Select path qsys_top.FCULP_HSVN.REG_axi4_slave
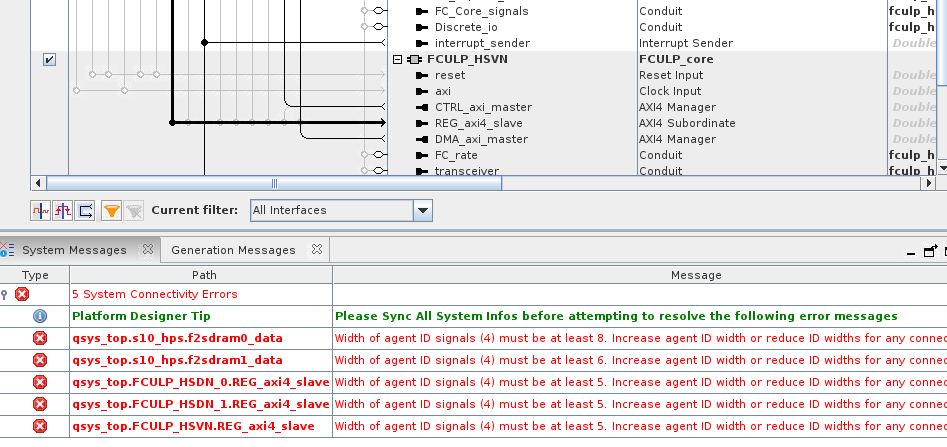Image resolution: width=947 pixels, height=447 pixels. (x=193, y=426)
